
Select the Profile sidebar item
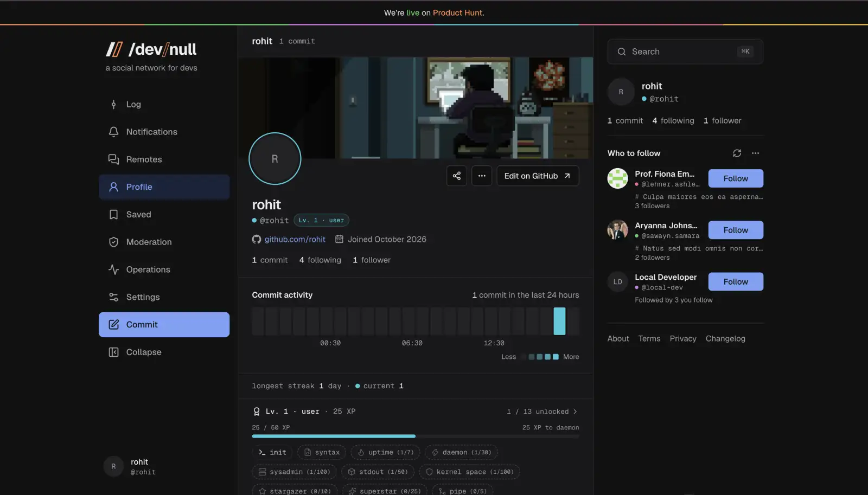pos(164,187)
